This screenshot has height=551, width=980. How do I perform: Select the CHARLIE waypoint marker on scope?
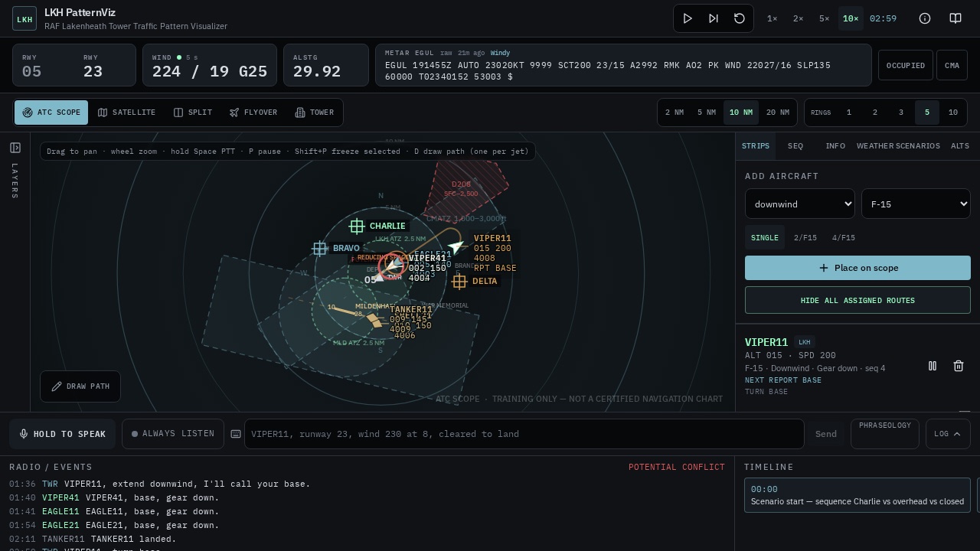pos(357,226)
